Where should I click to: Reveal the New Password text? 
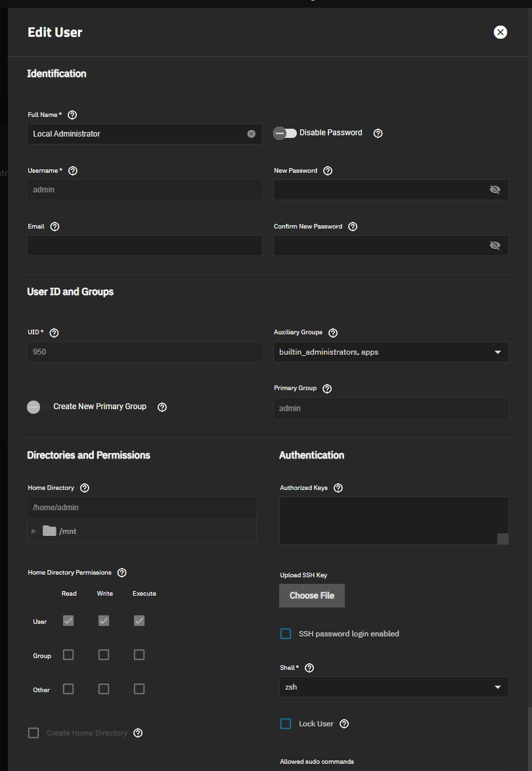pyautogui.click(x=495, y=190)
